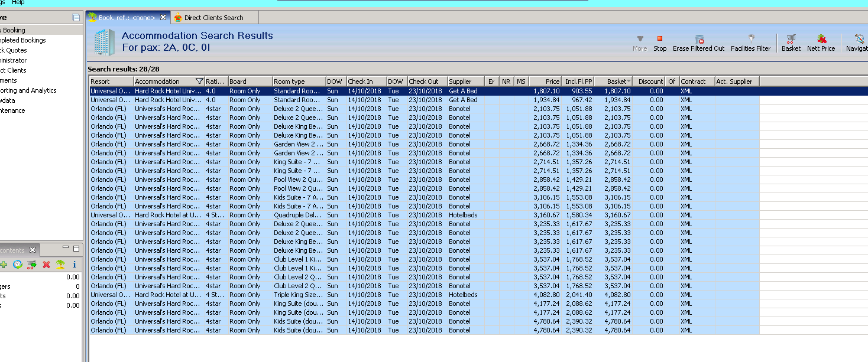Show Nett Price via toolbar icon
This screenshot has width=868, height=362.
[821, 39]
